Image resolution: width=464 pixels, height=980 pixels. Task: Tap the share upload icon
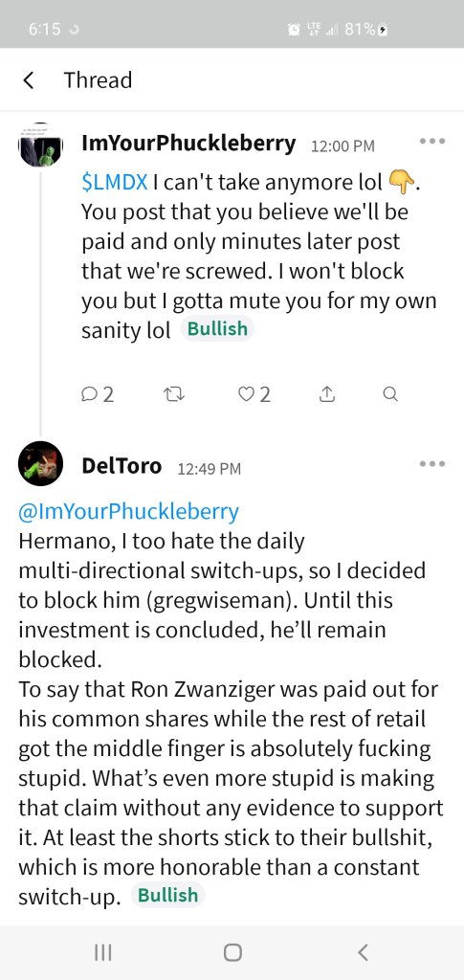pos(324,394)
